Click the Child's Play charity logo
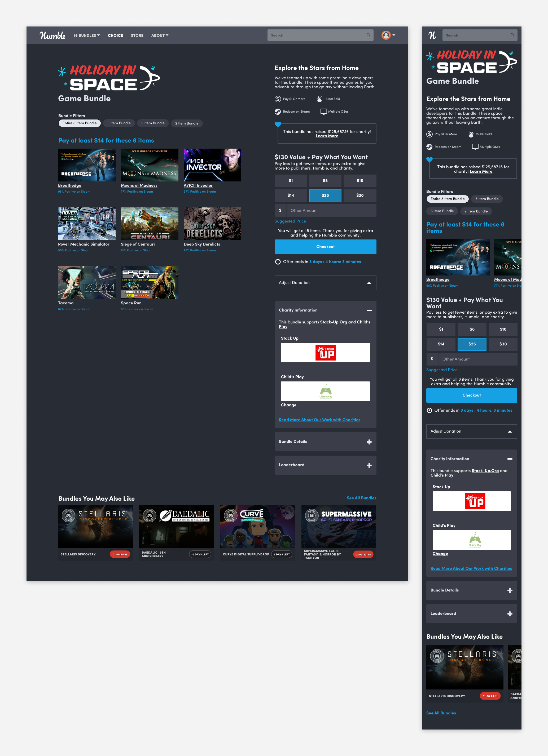548x756 pixels. click(325, 391)
